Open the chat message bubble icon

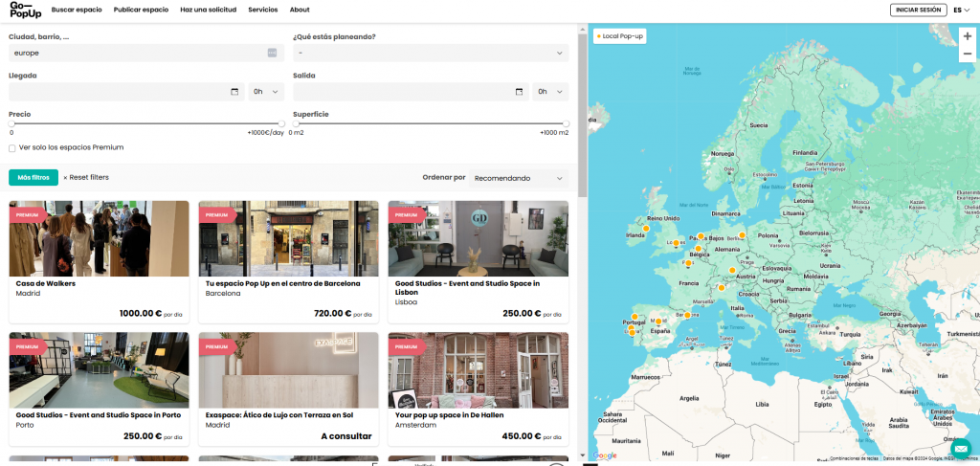pyautogui.click(x=960, y=448)
